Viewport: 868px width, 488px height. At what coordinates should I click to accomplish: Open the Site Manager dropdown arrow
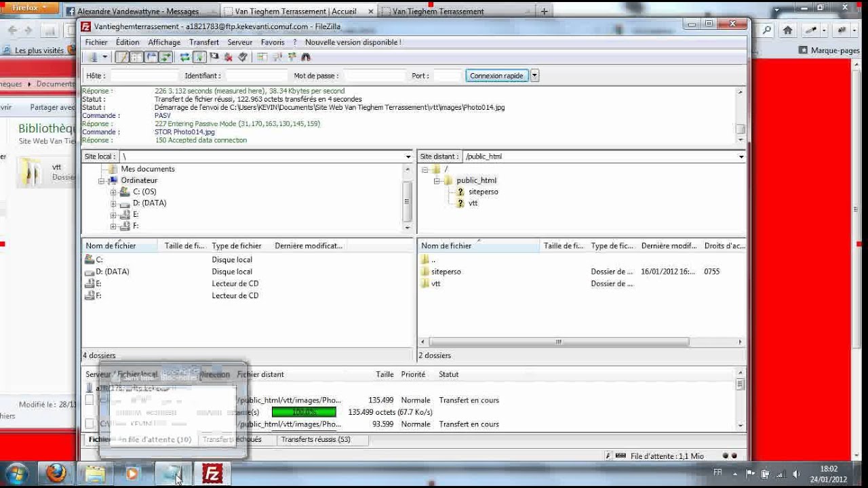(x=104, y=58)
